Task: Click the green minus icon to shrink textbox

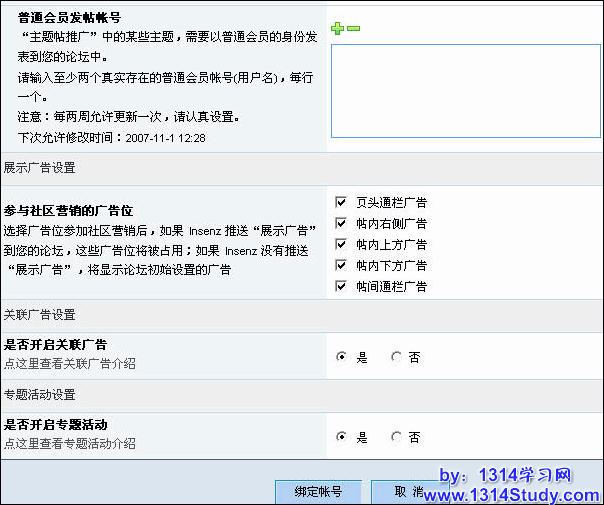Action: [x=353, y=29]
